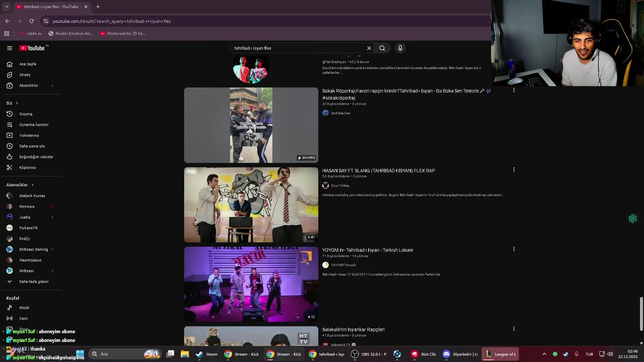Open first Stream - Kick taskbar window
Viewport: 644px width, 362px height.
(242, 354)
